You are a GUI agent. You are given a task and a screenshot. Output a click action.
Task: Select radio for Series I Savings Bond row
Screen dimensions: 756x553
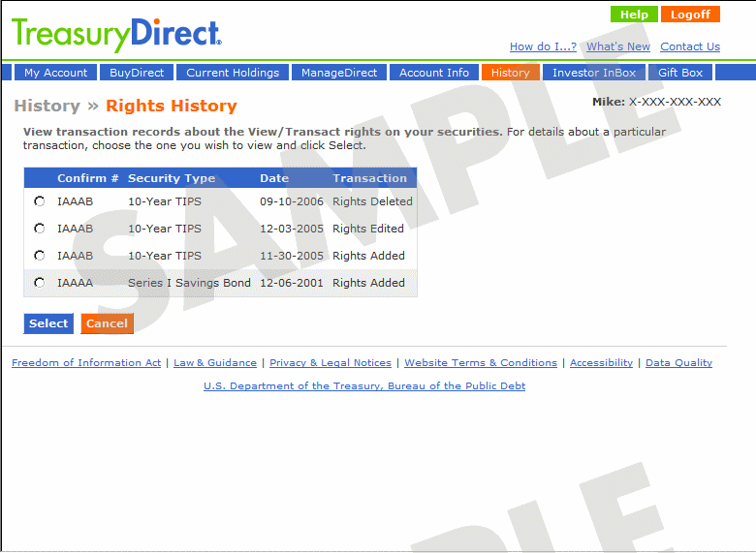point(40,283)
